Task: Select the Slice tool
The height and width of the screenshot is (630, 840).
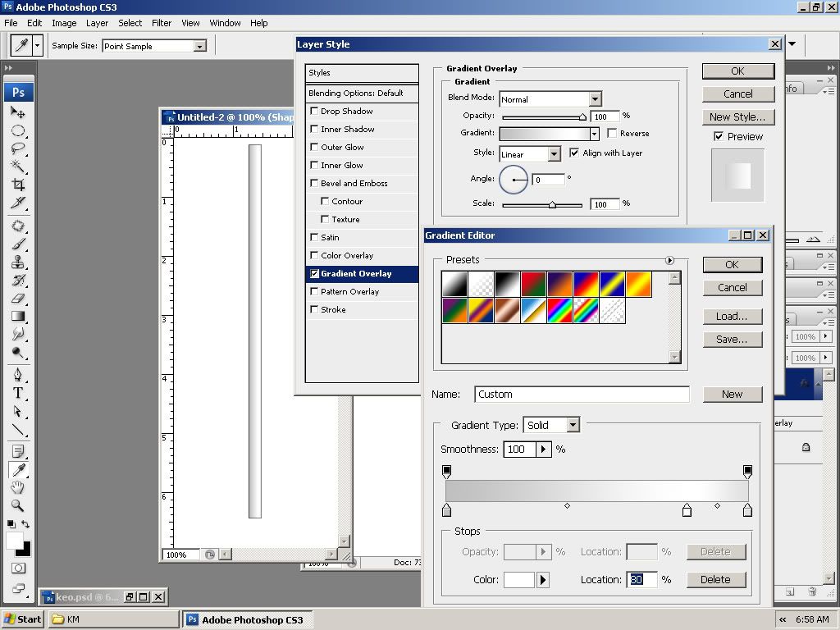Action: point(18,203)
